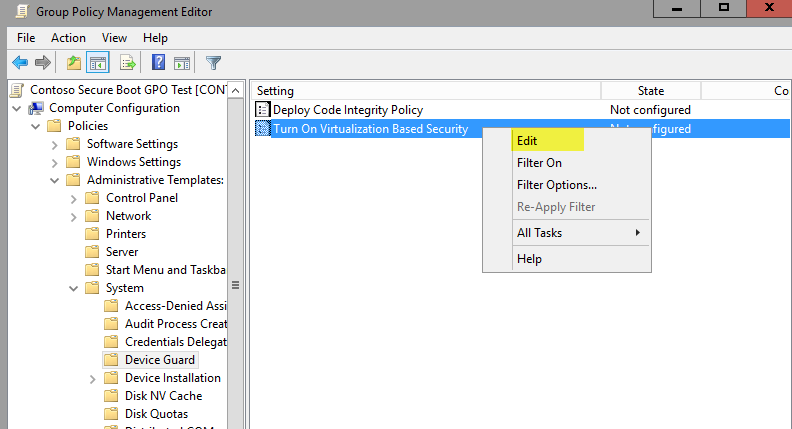Open the File menu

[26, 38]
